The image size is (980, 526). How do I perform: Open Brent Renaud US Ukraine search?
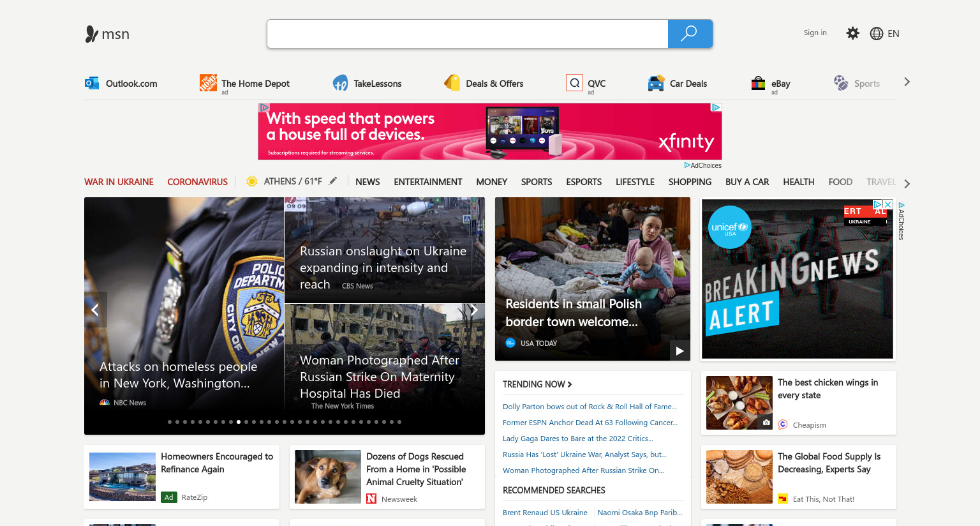pyautogui.click(x=545, y=513)
